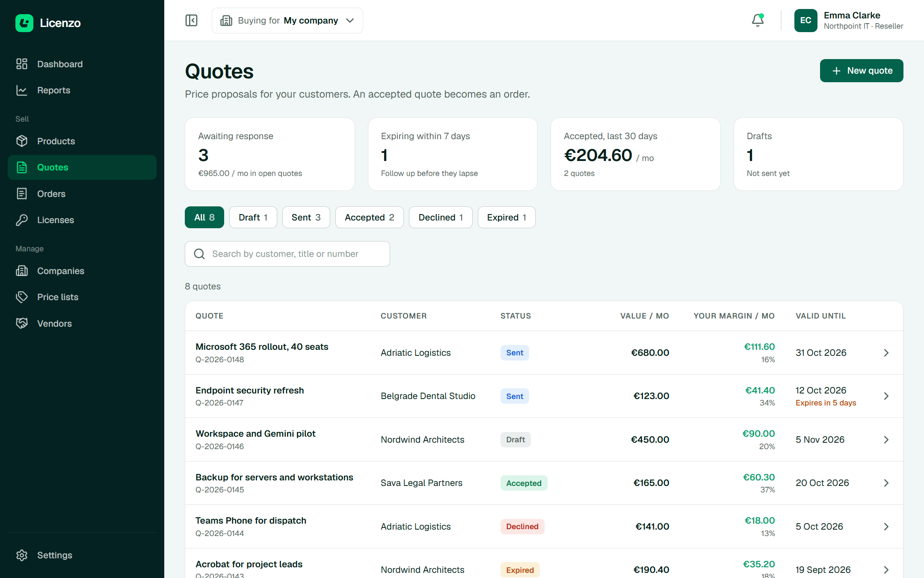Click the Belgrade Dental Studio customer cell
The width and height of the screenshot is (924, 578).
coord(428,396)
